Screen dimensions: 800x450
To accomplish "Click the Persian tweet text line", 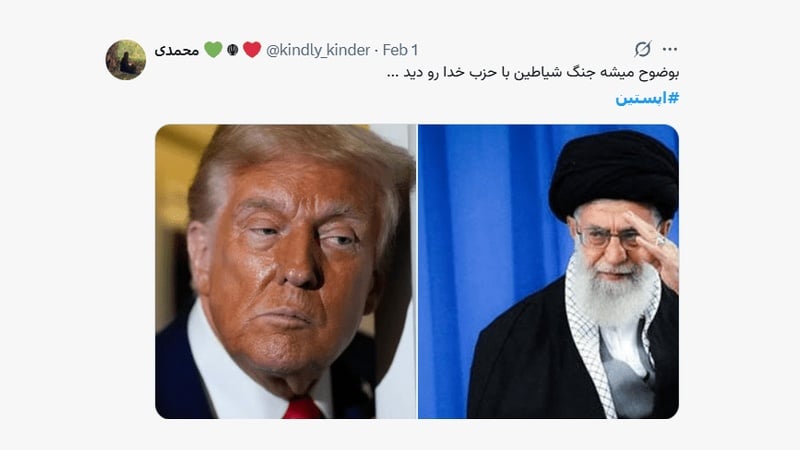I will [533, 72].
